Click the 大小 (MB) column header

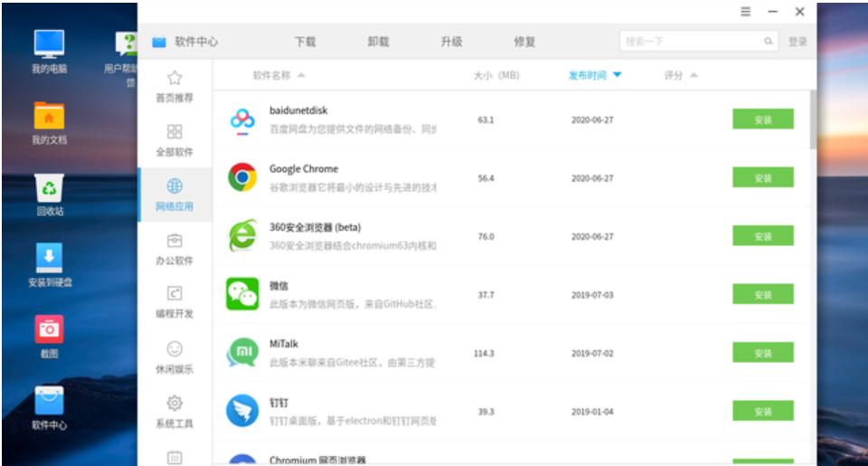(x=496, y=75)
